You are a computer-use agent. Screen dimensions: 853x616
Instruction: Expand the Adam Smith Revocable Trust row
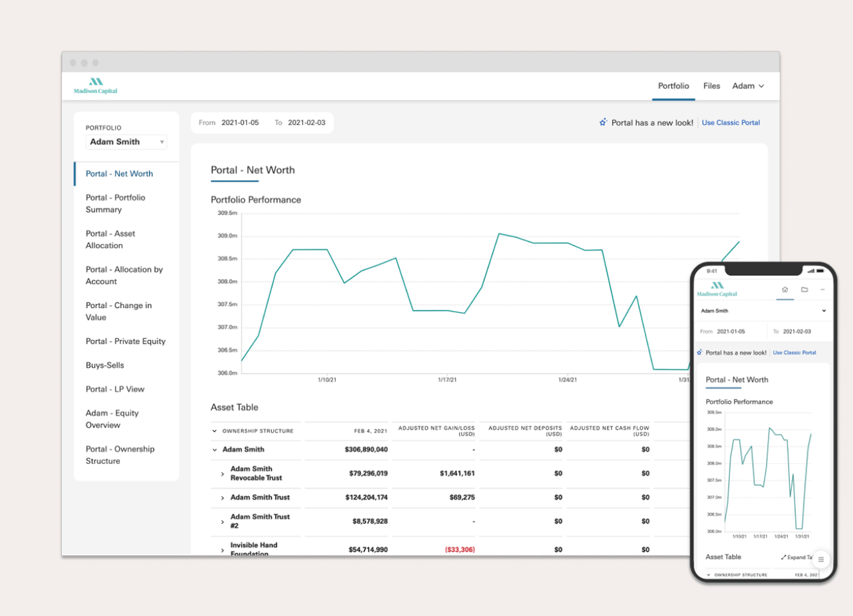coord(222,474)
